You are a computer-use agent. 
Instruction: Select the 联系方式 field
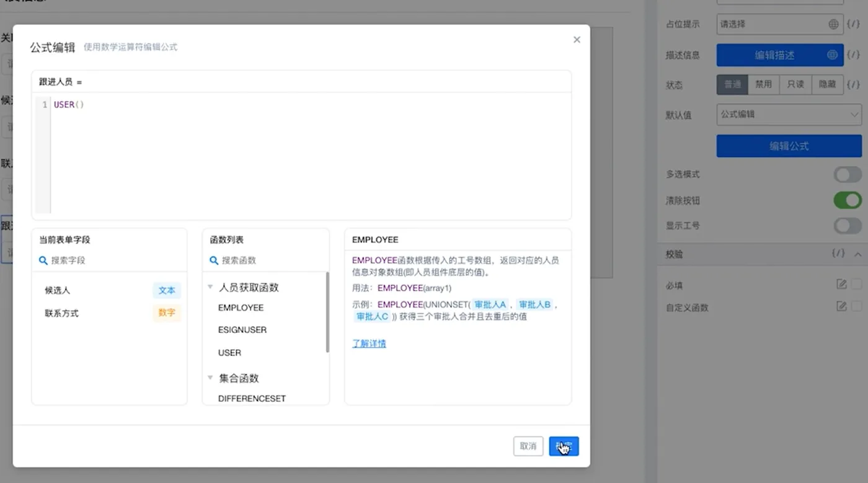[61, 313]
